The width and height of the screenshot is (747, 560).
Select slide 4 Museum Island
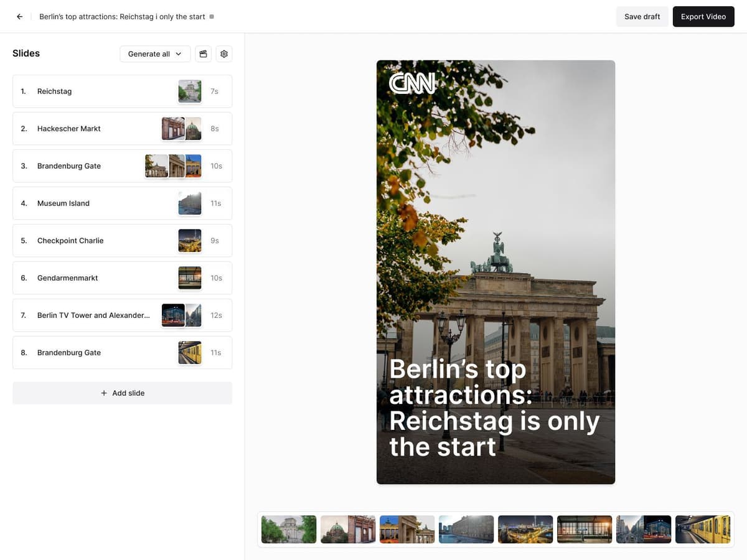[122, 203]
